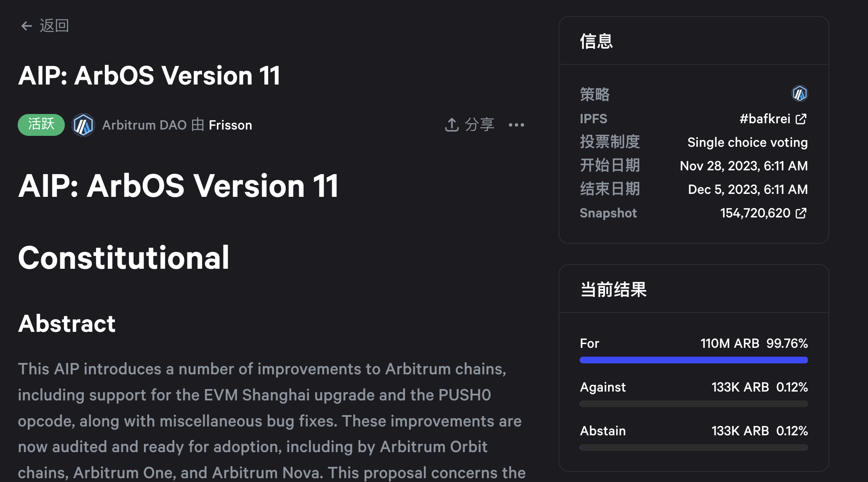Click the Abstain vote result bar
Viewport: 868px width, 482px height.
point(694,448)
